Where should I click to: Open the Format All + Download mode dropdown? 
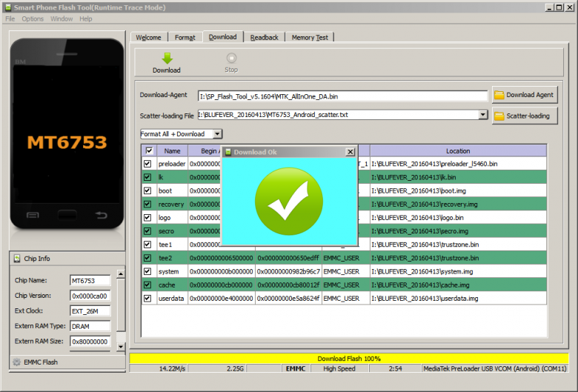click(217, 134)
